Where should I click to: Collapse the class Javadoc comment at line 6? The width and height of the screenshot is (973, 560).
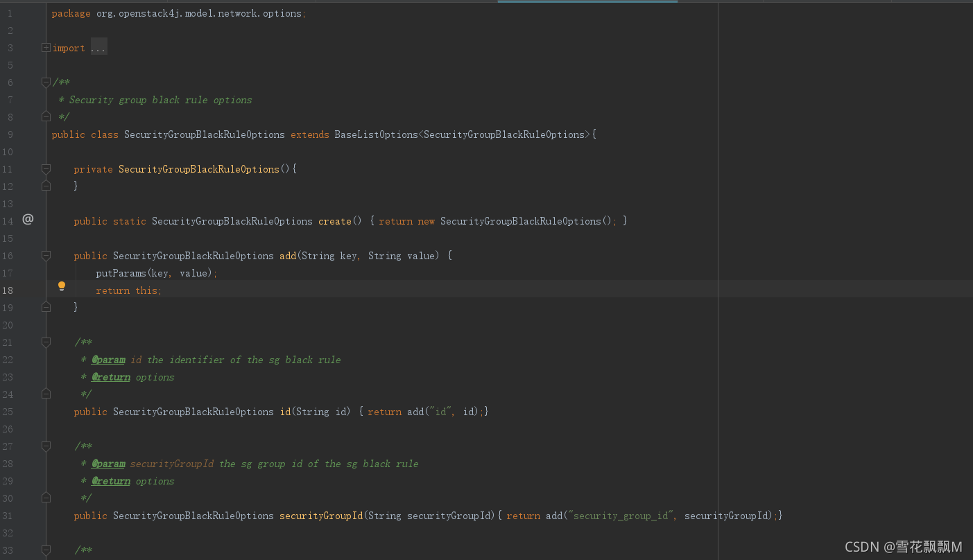click(x=46, y=82)
